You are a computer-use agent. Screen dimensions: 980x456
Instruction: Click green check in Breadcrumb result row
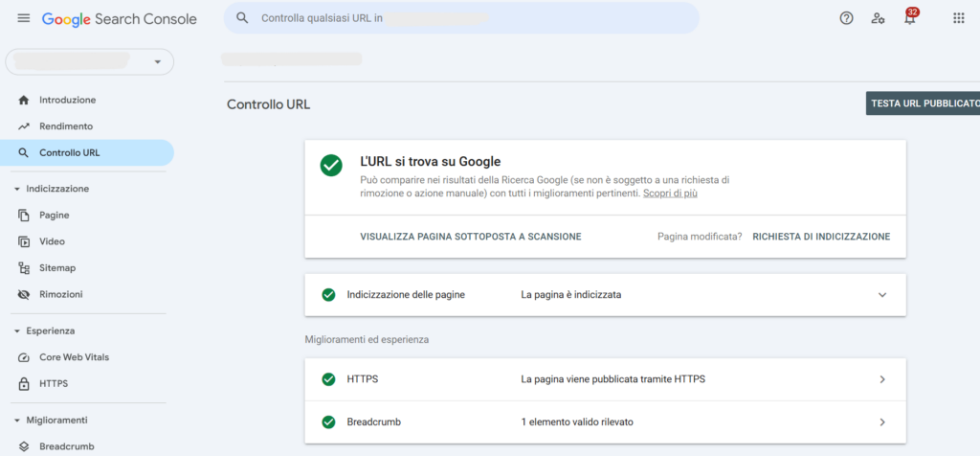tap(328, 422)
